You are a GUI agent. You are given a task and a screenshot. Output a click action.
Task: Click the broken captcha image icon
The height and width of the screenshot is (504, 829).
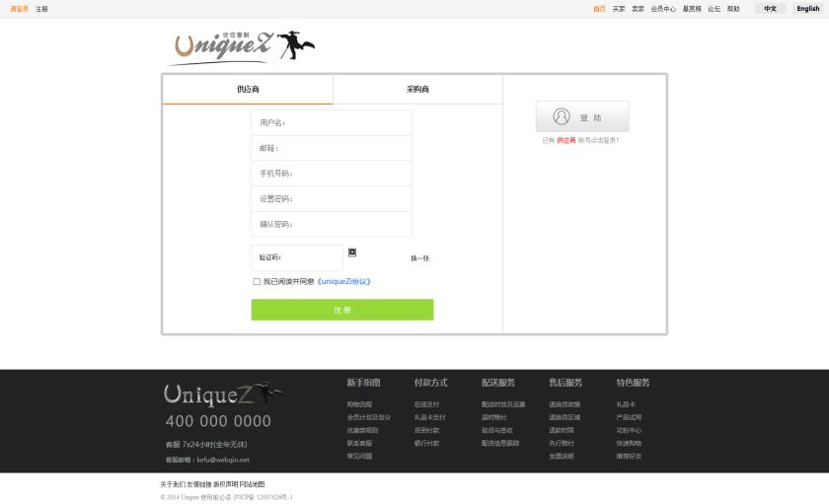click(352, 252)
